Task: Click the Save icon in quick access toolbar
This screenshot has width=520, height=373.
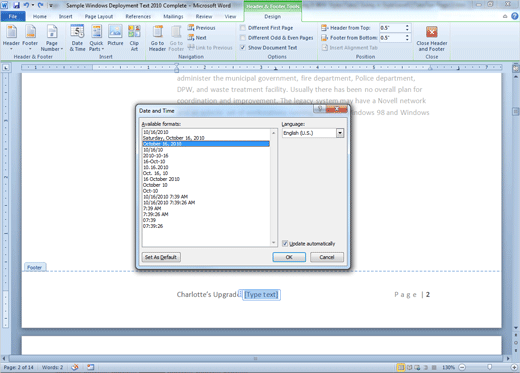Action: coord(16,5)
